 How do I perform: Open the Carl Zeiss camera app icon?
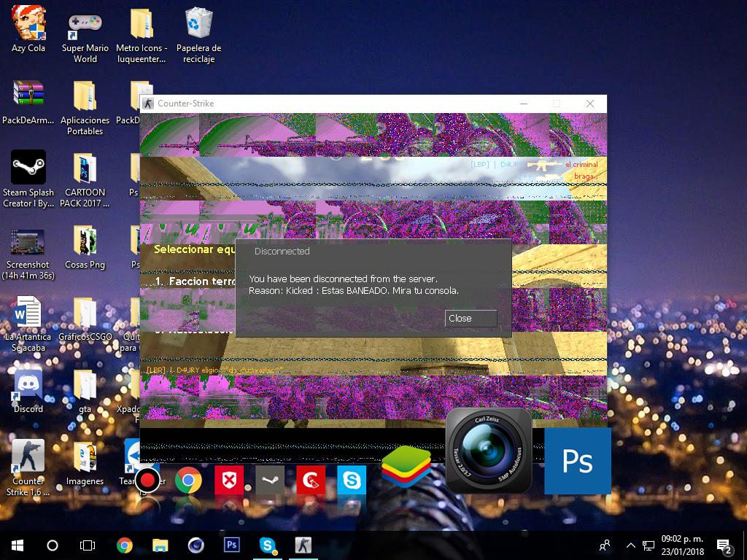point(489,451)
